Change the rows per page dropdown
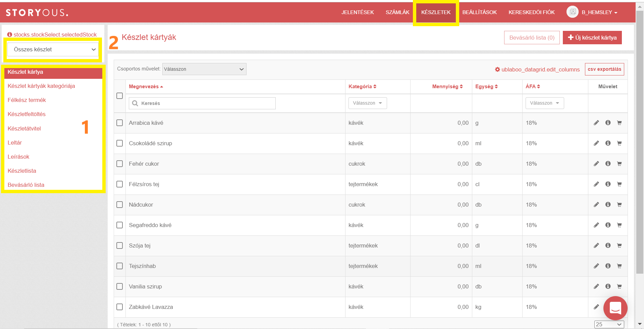Image resolution: width=644 pixels, height=329 pixels. click(x=609, y=324)
